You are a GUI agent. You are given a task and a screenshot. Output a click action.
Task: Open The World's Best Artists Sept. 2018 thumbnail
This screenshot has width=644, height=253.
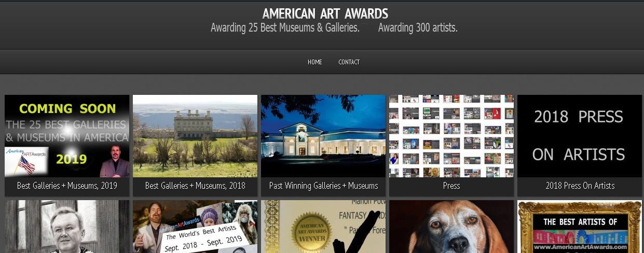click(195, 227)
